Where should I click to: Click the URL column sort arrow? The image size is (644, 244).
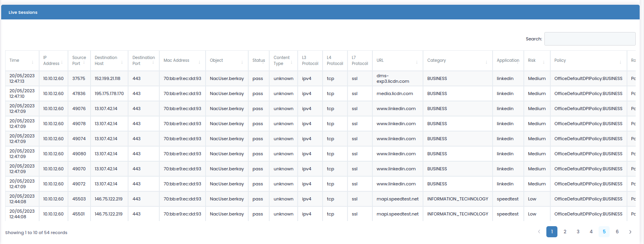point(417,62)
